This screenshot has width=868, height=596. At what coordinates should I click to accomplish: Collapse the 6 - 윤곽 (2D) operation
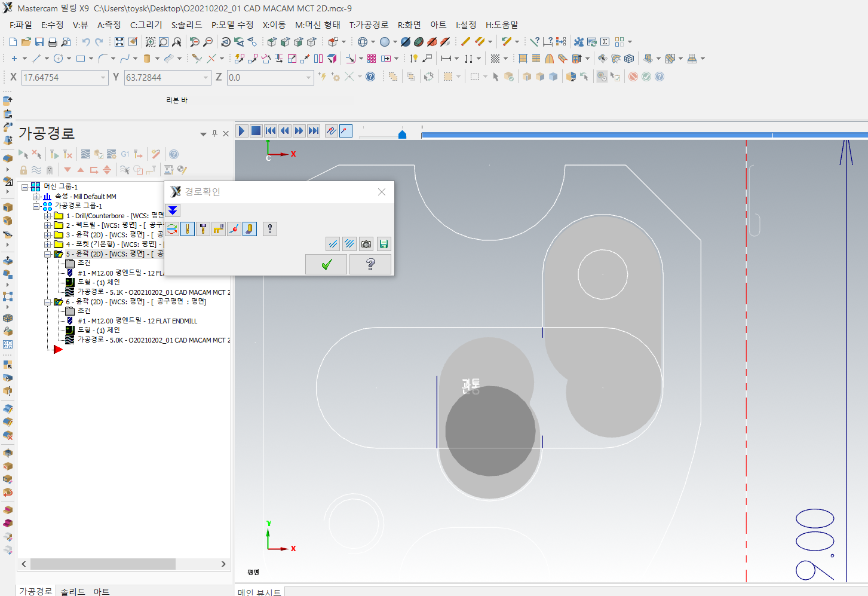[48, 302]
